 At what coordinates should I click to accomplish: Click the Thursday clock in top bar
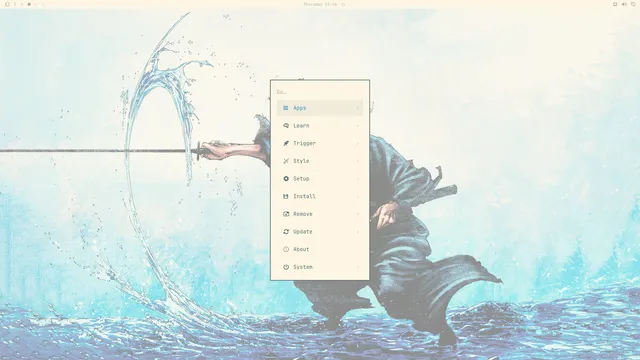pyautogui.click(x=320, y=4)
